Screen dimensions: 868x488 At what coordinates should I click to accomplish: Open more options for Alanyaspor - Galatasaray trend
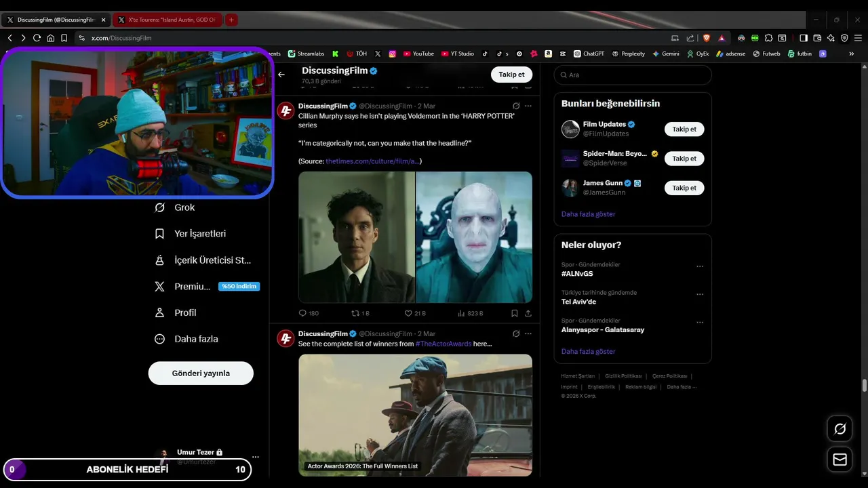[x=700, y=323]
